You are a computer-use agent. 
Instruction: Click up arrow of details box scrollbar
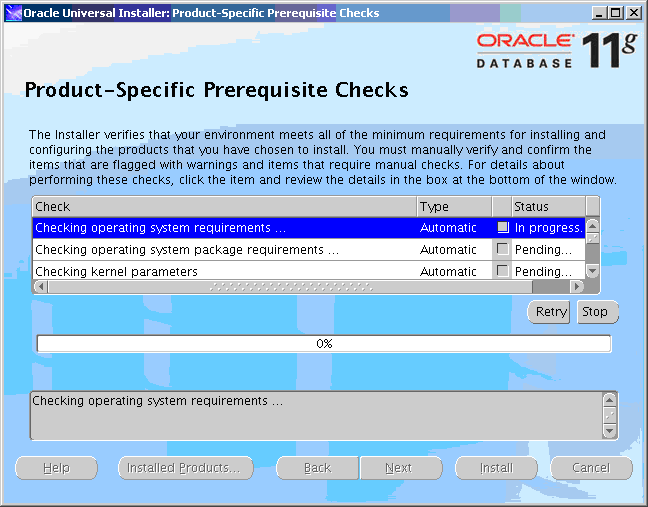(609, 399)
